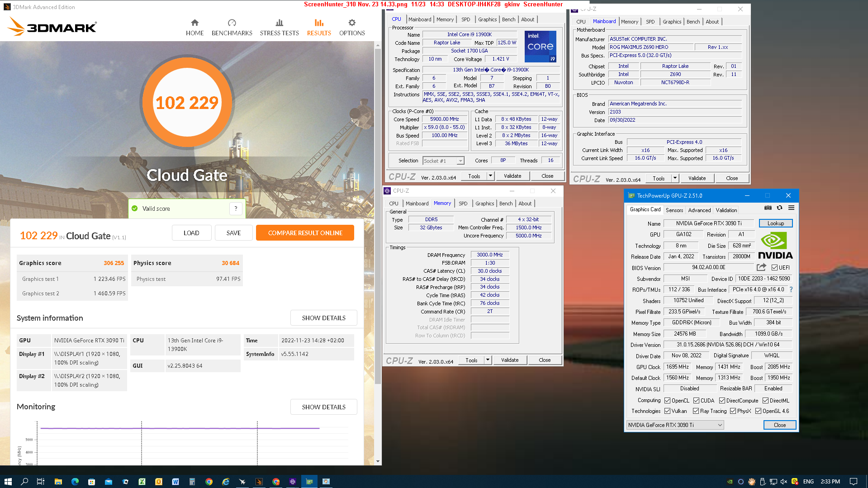The height and width of the screenshot is (488, 868).
Task: Switch to SPD tab in CPU-Z Memory window
Action: pyautogui.click(x=463, y=204)
